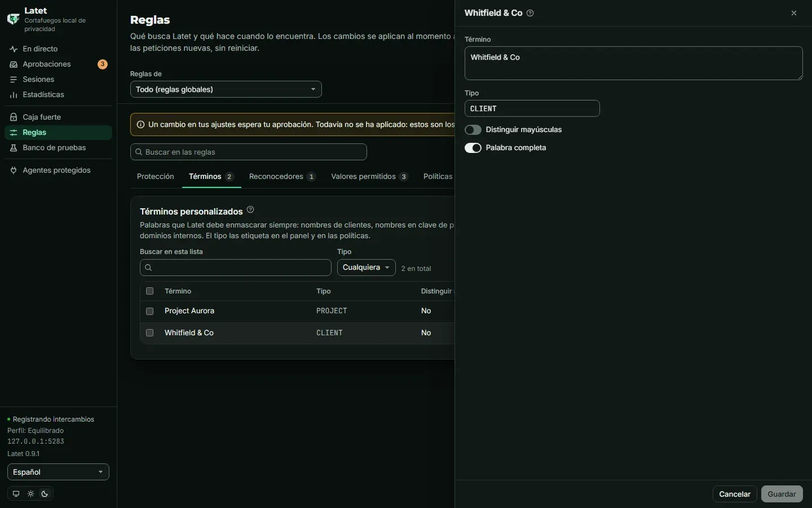This screenshot has width=812, height=508.
Task: Click help icon next to Términos personalizados
Action: tap(250, 210)
